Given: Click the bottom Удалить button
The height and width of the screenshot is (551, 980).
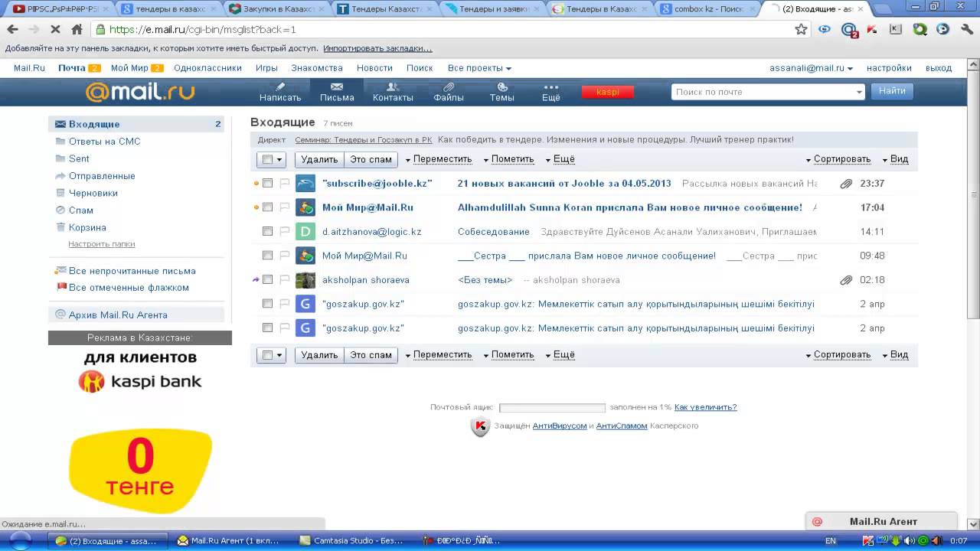Looking at the screenshot, I should pos(319,355).
